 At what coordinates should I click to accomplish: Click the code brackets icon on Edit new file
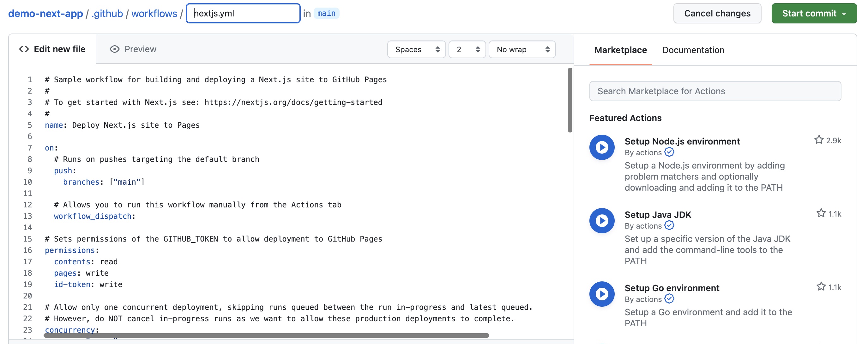pos(24,49)
